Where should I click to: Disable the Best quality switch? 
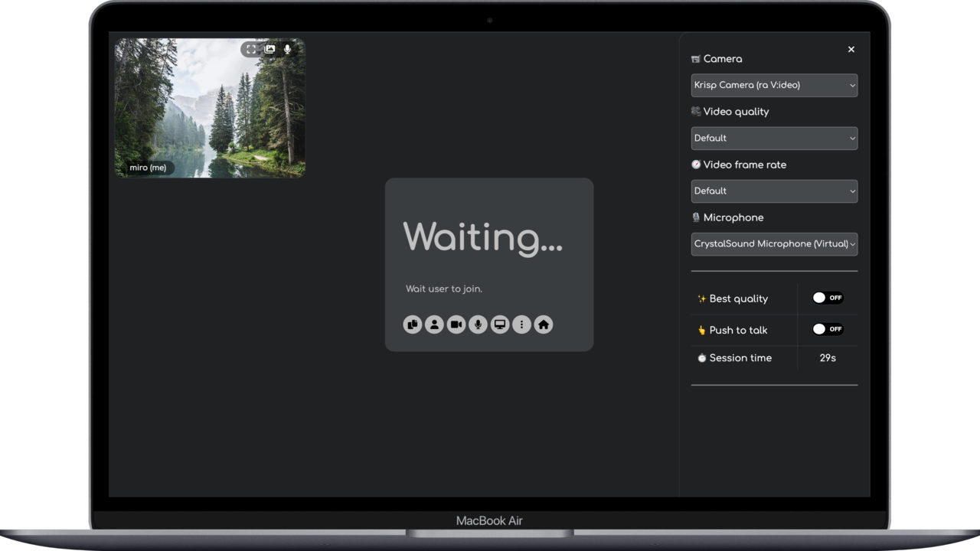click(x=827, y=298)
